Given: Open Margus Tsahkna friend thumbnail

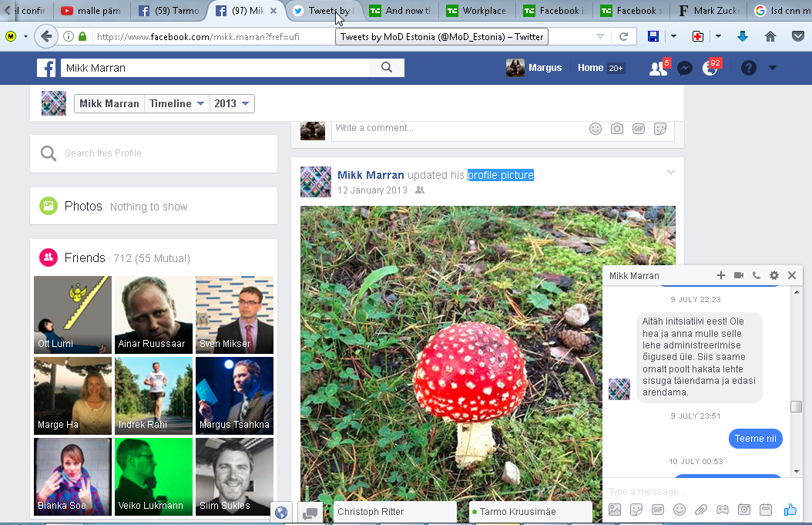Looking at the screenshot, I should [235, 395].
